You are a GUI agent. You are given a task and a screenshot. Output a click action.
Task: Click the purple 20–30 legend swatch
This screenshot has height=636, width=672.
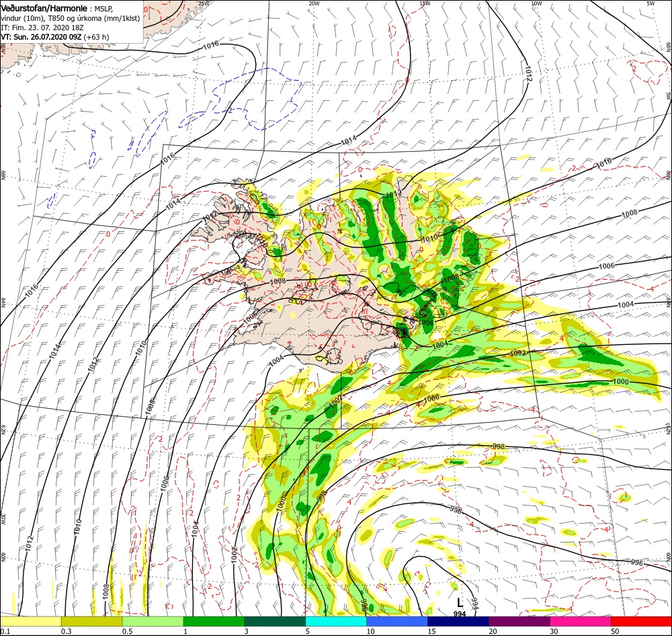click(x=519, y=621)
